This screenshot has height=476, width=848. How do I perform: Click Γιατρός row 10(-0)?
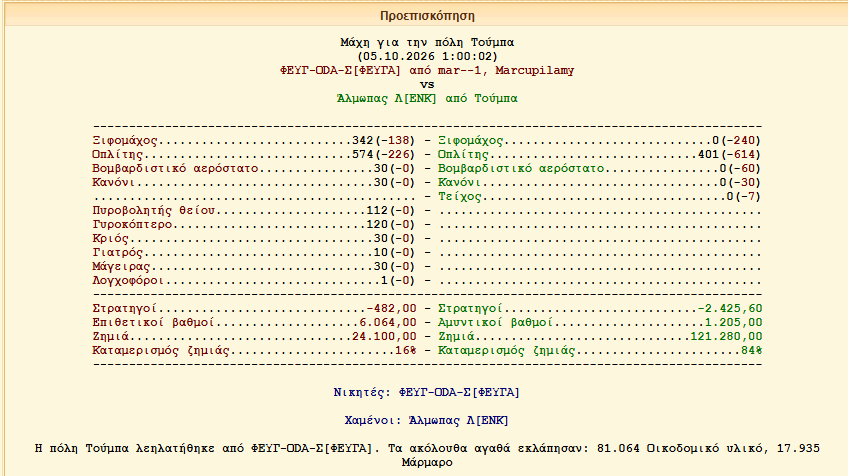tap(254, 253)
